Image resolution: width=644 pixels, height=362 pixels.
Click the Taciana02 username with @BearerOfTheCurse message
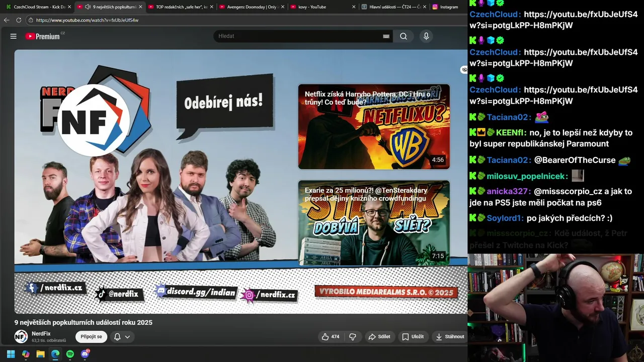509,160
